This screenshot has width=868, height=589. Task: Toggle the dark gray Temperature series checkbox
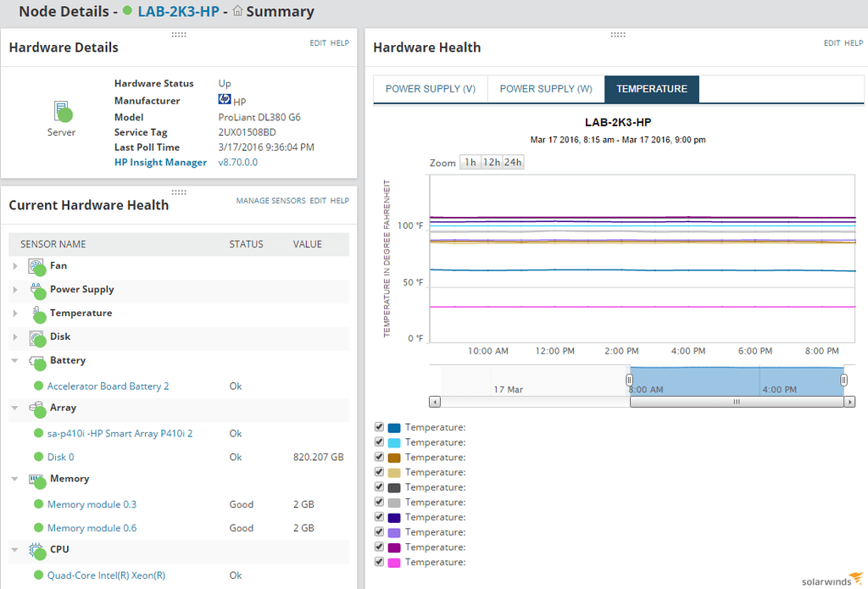point(379,486)
